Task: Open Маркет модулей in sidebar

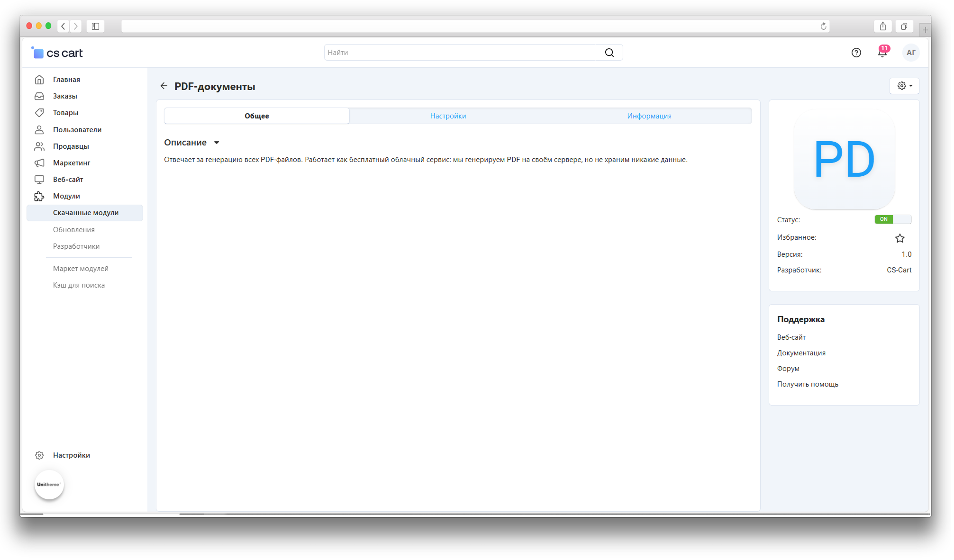Action: point(81,269)
